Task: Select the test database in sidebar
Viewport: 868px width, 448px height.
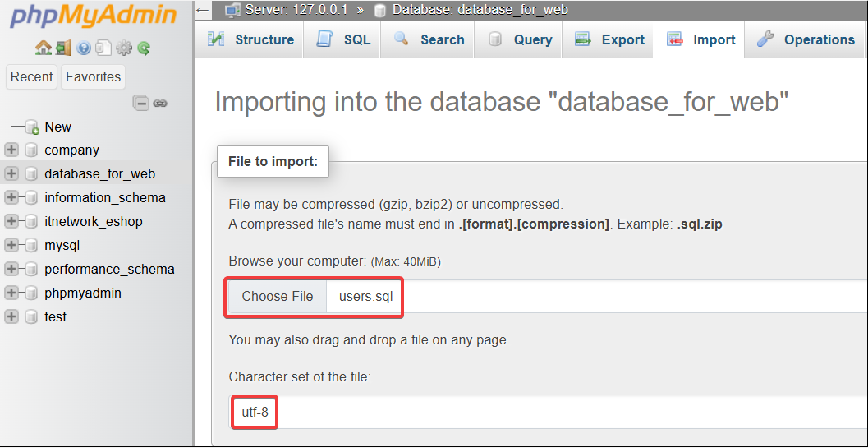Action: [56, 316]
